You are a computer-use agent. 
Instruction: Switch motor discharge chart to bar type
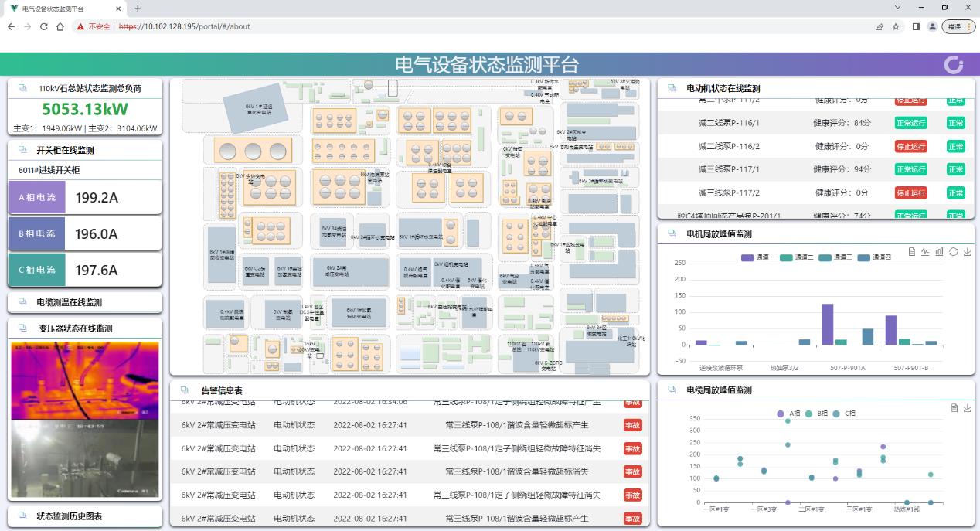click(x=939, y=252)
